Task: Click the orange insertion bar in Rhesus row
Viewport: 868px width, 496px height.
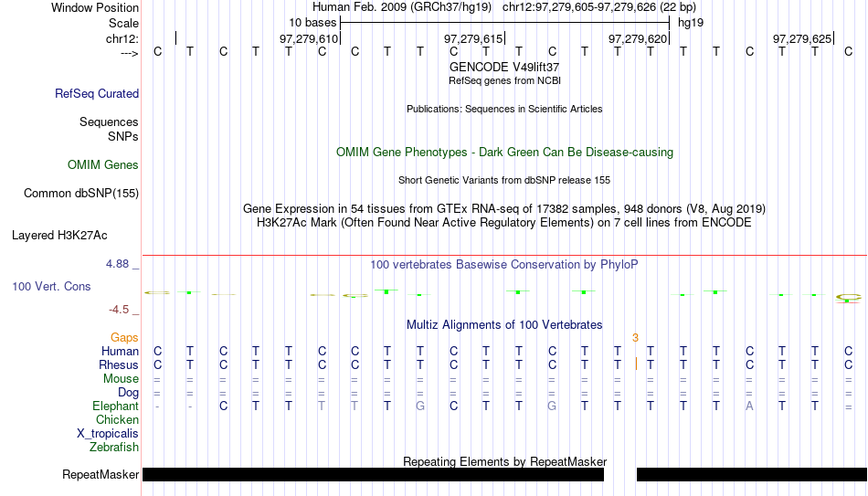Action: coord(636,364)
